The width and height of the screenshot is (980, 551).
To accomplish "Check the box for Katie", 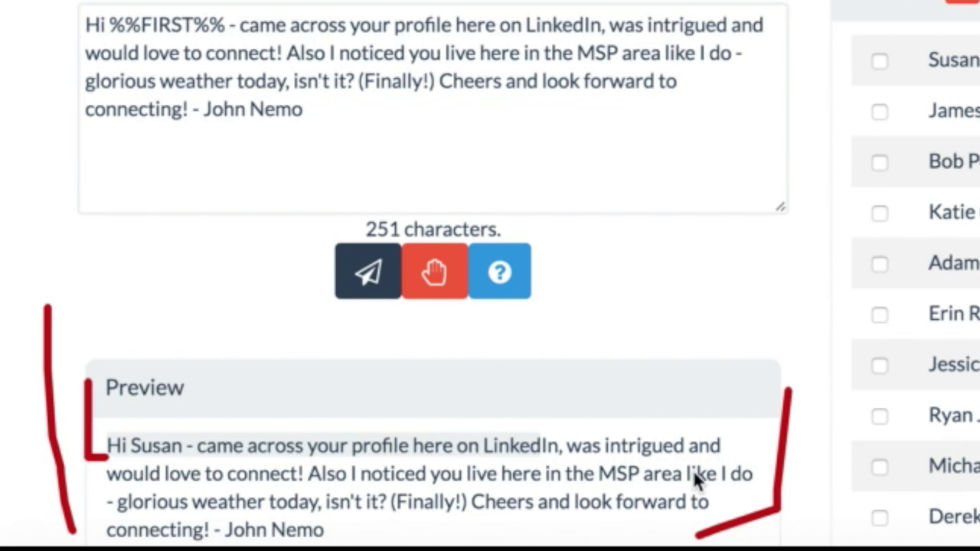I will 880,213.
